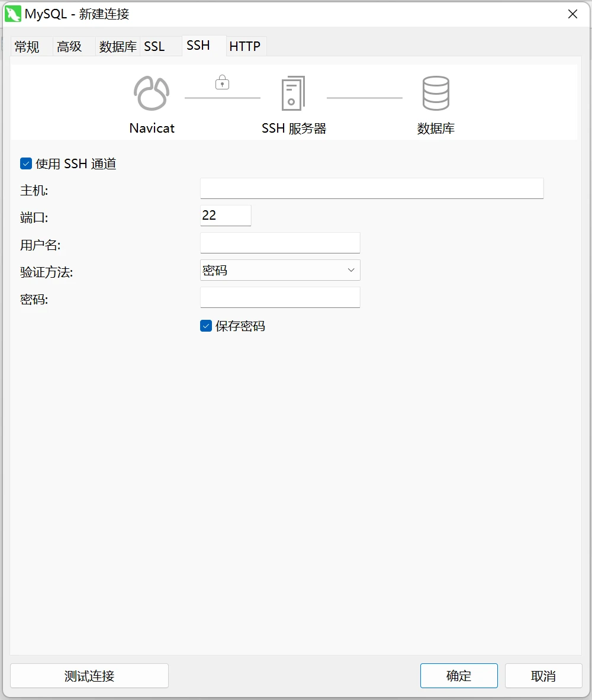This screenshot has height=700, width=592.
Task: Click the SSH 服务器 label in diagram
Action: [294, 129]
